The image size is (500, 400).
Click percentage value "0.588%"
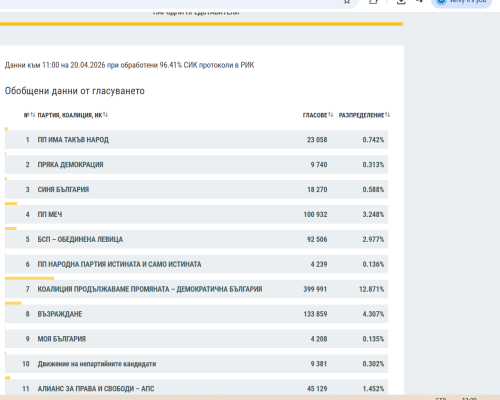coord(373,190)
